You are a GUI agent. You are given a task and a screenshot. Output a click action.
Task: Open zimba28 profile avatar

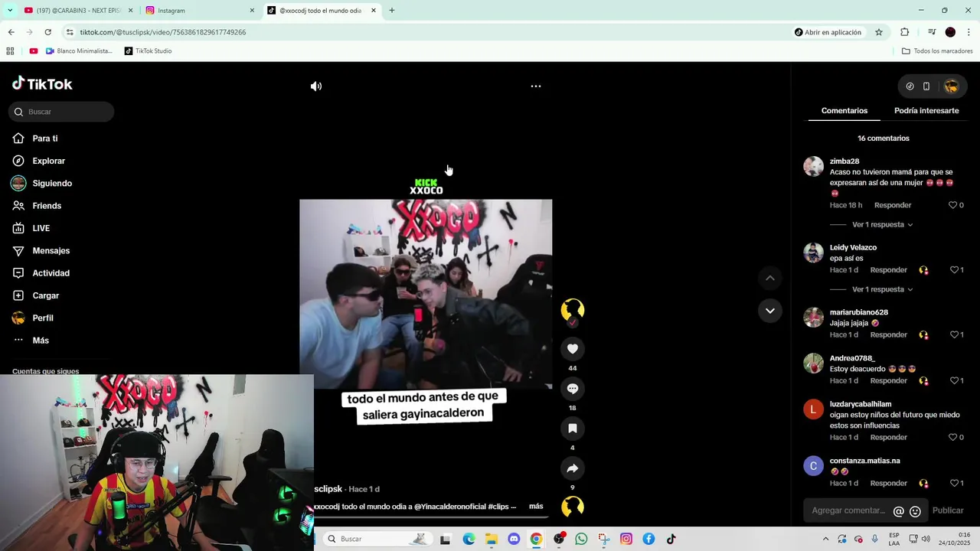click(x=813, y=166)
